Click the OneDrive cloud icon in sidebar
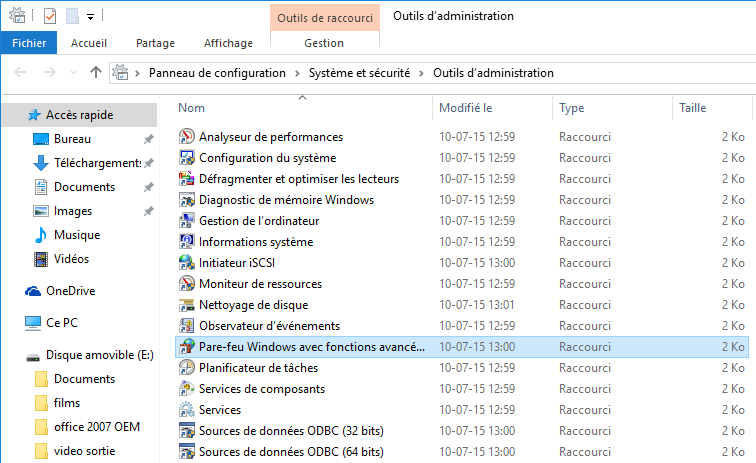Image resolution: width=756 pixels, height=463 pixels. (33, 291)
